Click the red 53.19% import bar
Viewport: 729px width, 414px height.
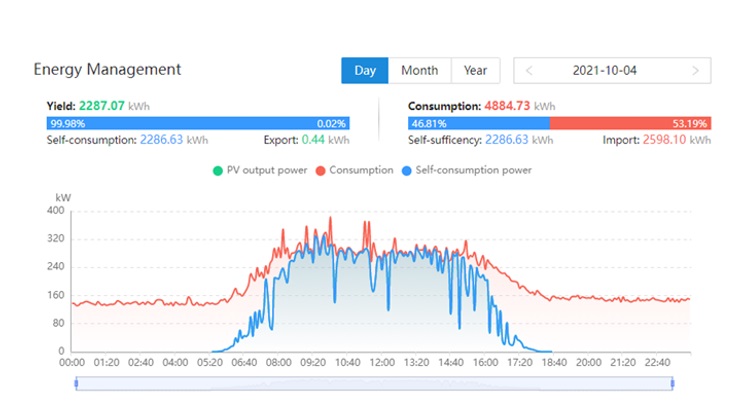click(x=630, y=123)
